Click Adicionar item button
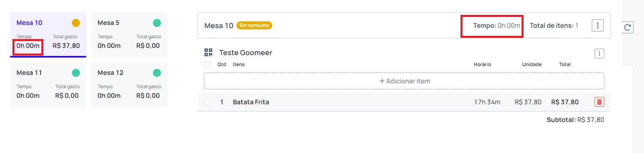 (x=404, y=81)
